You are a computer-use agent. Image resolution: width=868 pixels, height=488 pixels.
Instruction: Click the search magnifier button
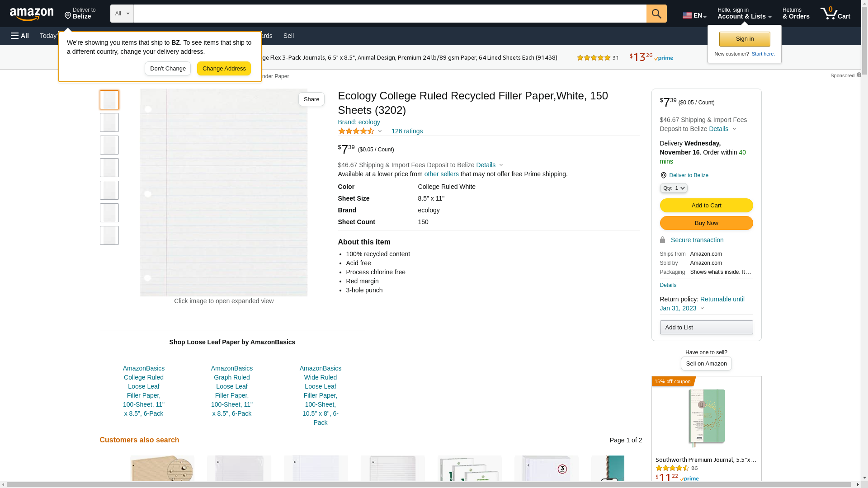pyautogui.click(x=656, y=14)
